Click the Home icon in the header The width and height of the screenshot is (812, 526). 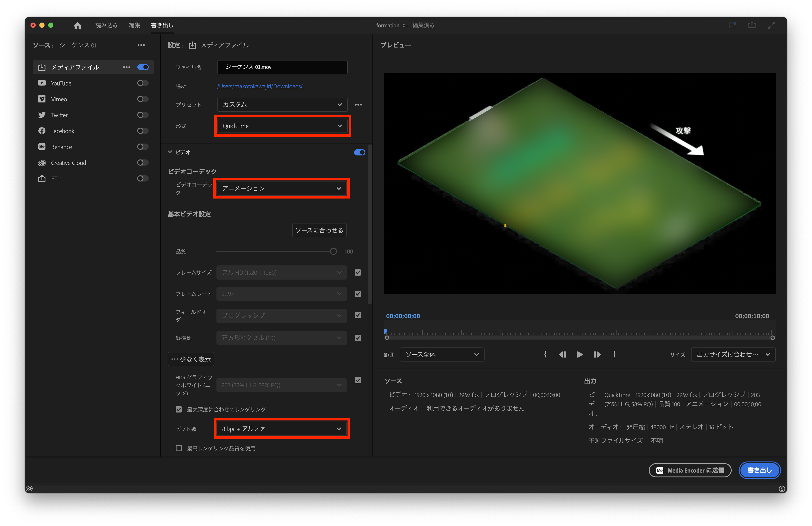[77, 25]
